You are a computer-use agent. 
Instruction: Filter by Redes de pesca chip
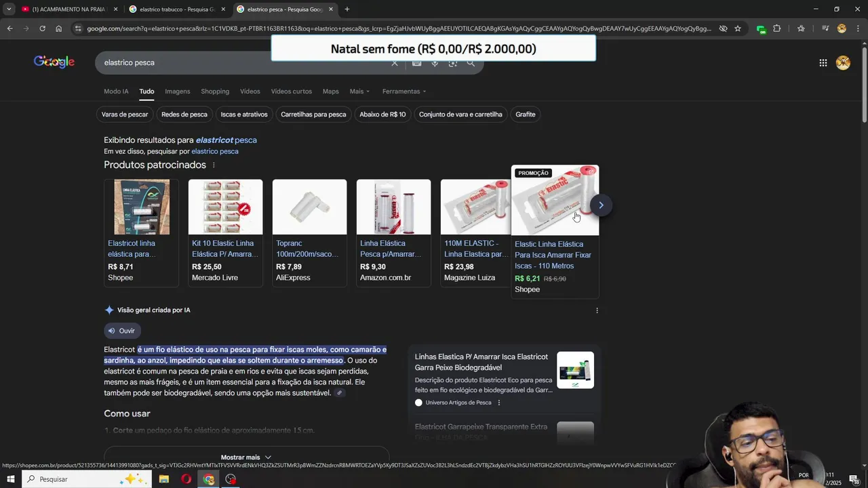[x=184, y=115]
